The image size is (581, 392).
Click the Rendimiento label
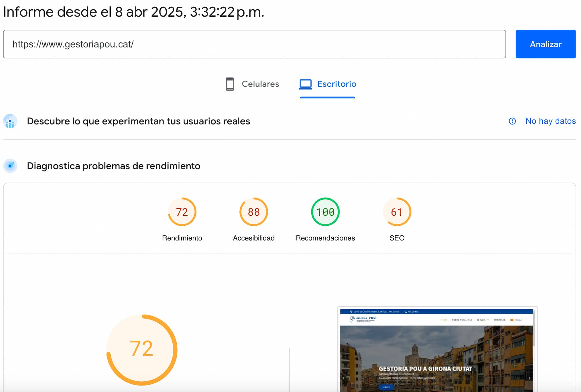point(182,238)
